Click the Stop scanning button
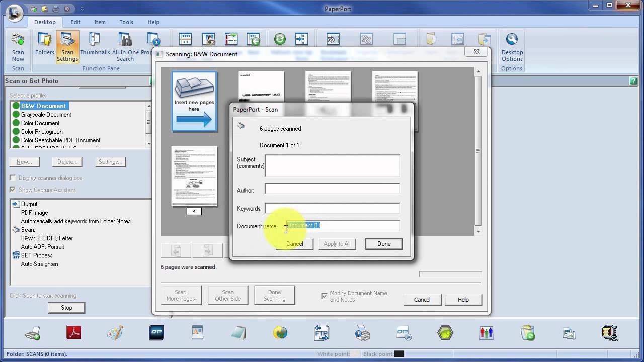Screen dimensions: 644x362 [x=66, y=308]
